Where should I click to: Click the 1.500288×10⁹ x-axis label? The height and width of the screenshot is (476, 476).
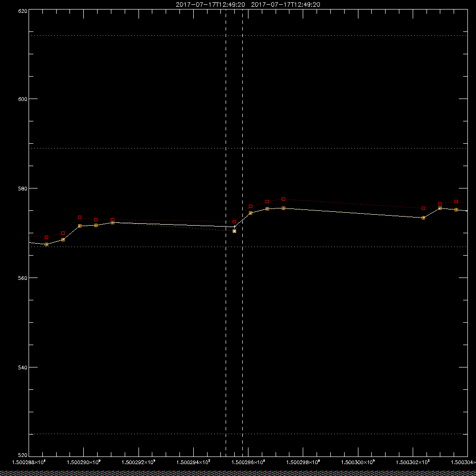29,462
